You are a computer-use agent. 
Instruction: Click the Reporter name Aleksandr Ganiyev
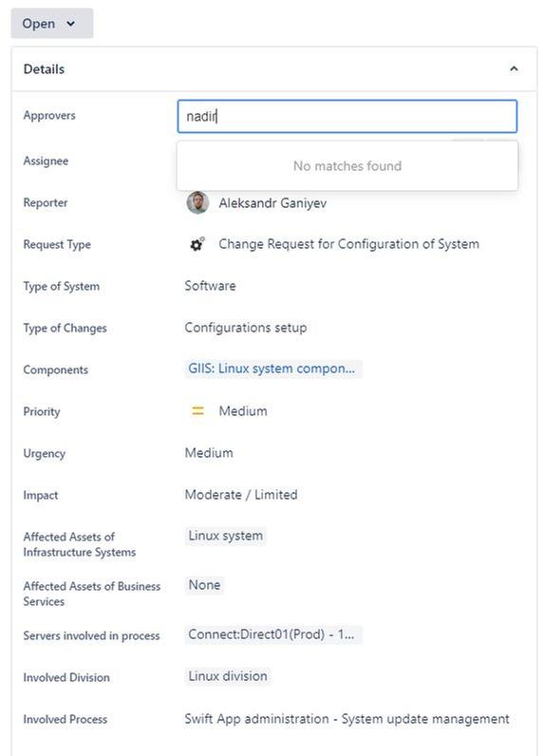coord(272,203)
